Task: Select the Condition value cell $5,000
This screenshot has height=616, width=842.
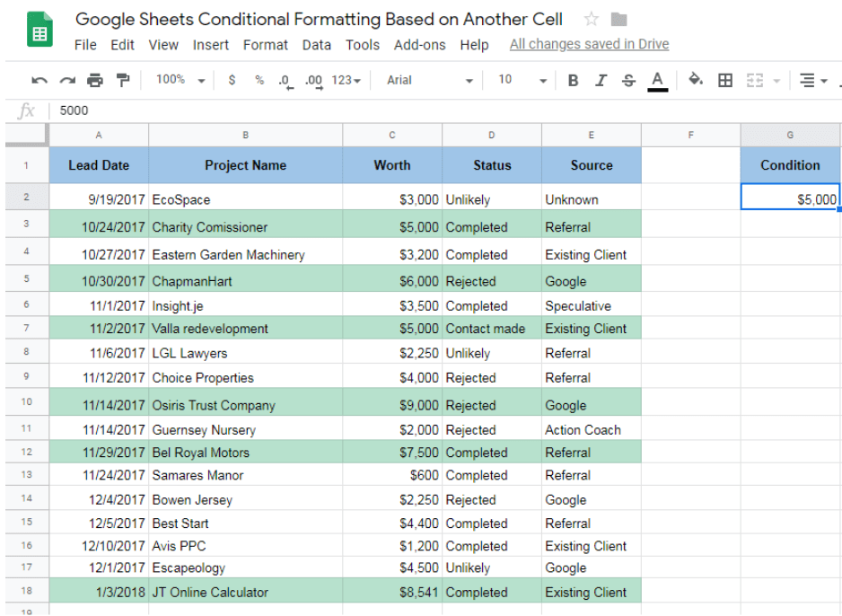Action: point(790,197)
